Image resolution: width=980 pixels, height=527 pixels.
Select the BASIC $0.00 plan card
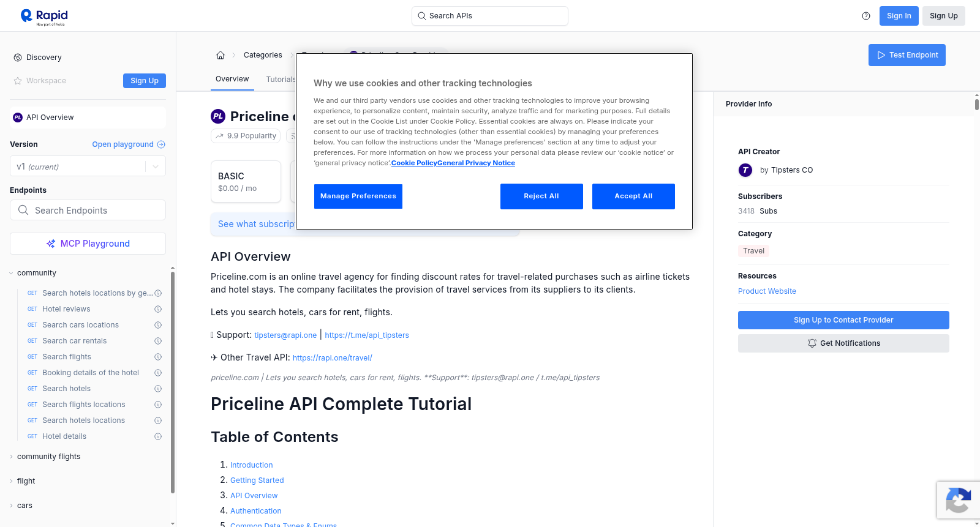click(x=246, y=182)
